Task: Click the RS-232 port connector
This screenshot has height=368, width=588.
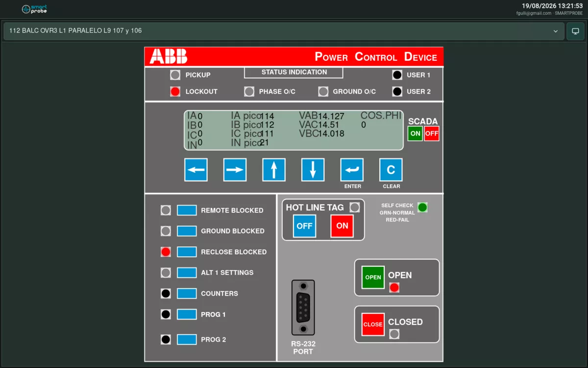Action: 303,308
